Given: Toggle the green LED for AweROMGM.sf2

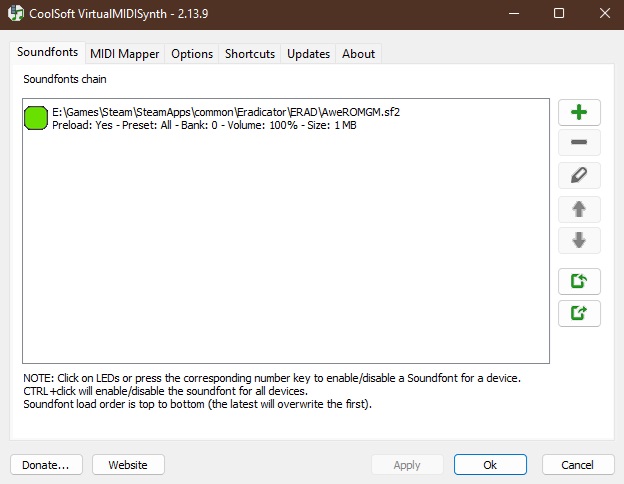Looking at the screenshot, I should [x=36, y=118].
